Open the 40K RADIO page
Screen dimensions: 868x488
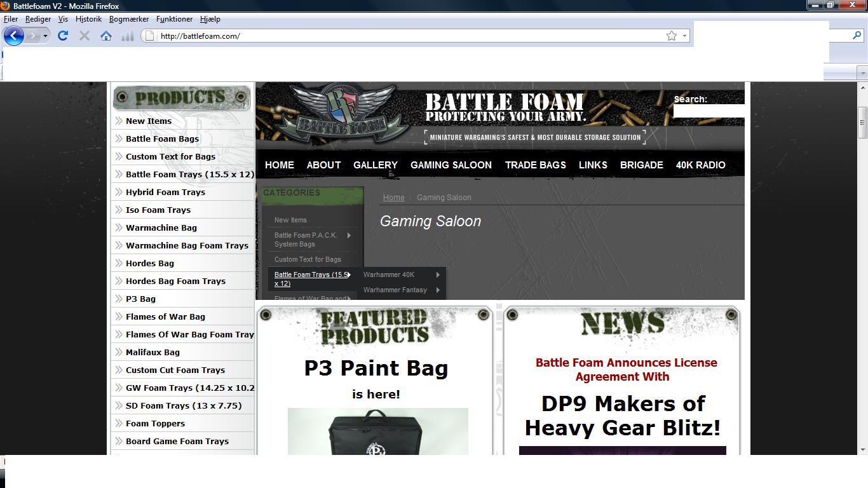[x=701, y=165]
